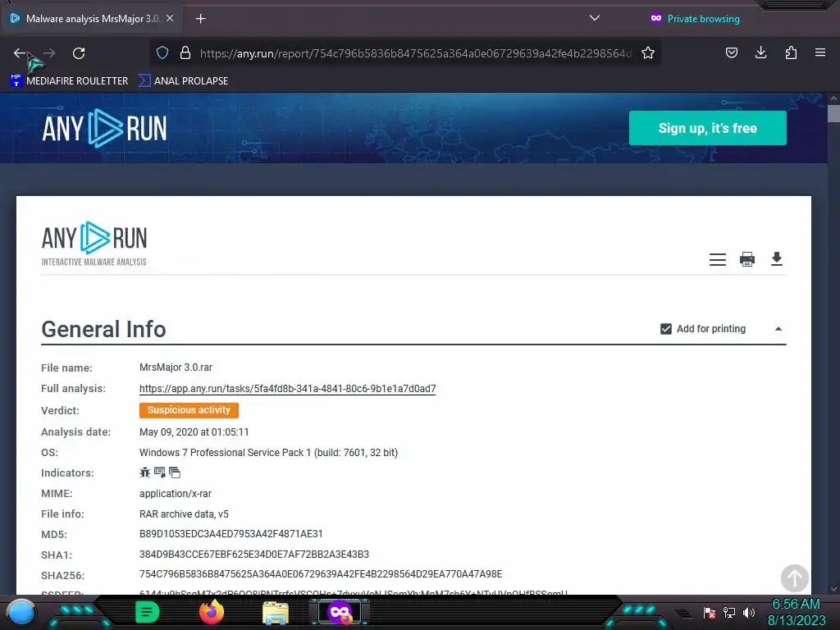Click the General Info heading

(x=104, y=329)
